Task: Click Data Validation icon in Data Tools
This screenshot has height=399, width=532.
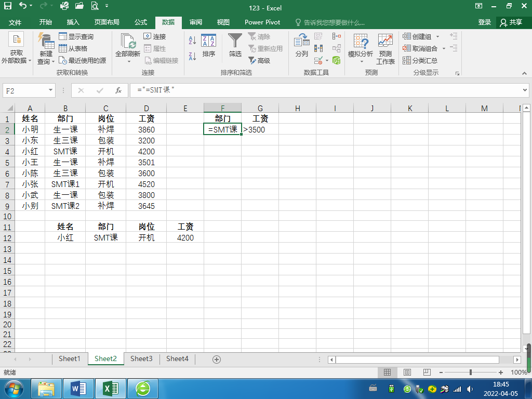Action: (318, 61)
